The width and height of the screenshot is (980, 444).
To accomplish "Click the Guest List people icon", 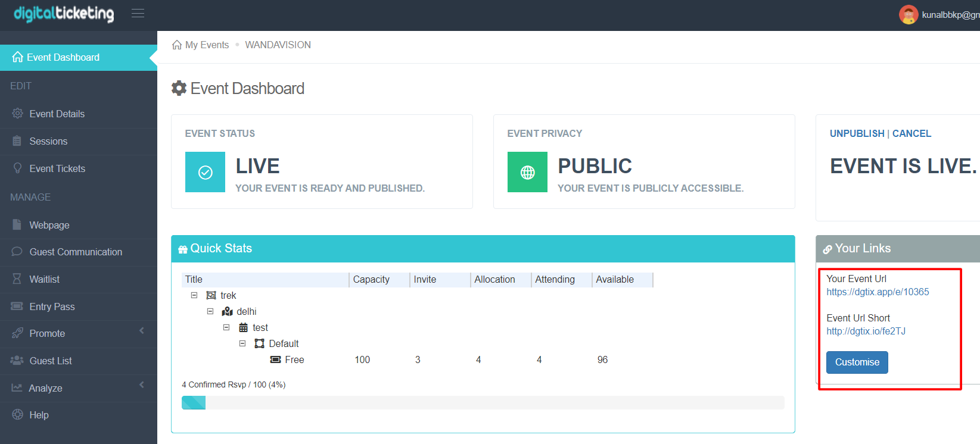I will 17,360.
